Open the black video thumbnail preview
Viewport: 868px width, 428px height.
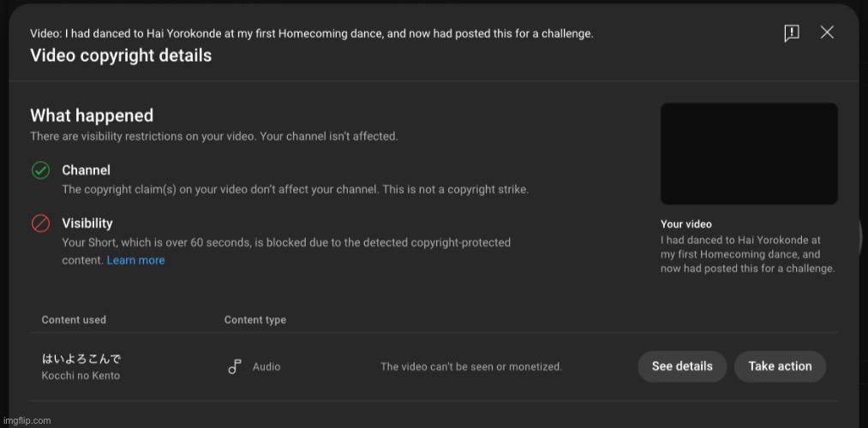click(748, 154)
